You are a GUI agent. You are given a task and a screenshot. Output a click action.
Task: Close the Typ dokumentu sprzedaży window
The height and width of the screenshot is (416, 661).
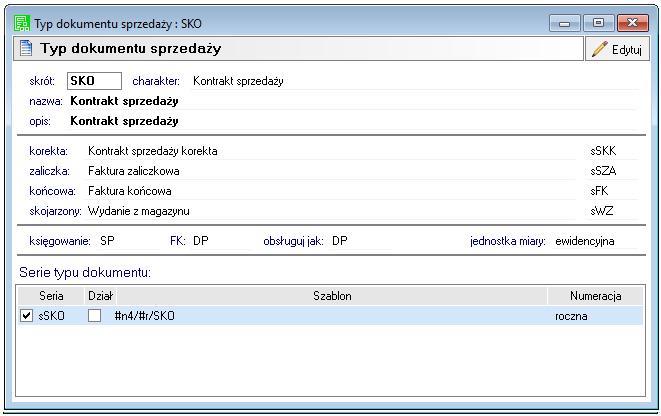pos(632,23)
